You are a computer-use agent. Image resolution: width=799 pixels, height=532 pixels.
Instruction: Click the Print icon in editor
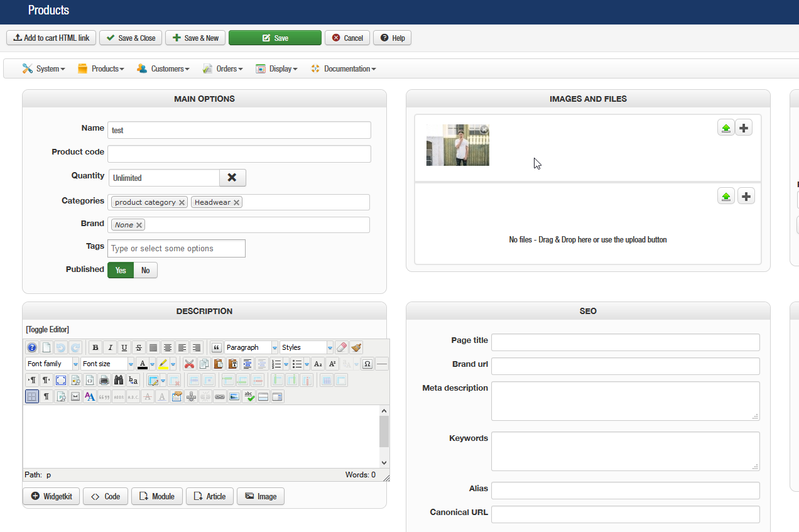pos(104,380)
